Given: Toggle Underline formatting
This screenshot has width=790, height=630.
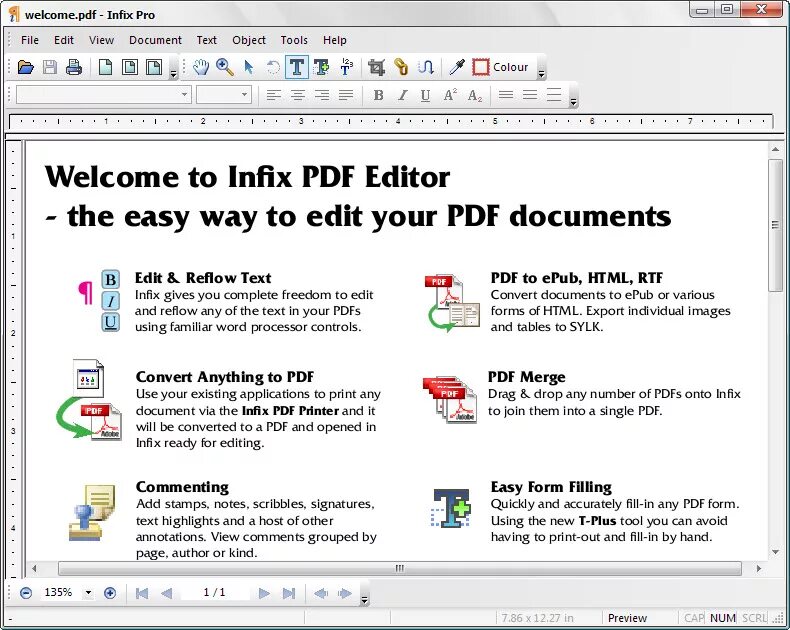Looking at the screenshot, I should tap(426, 95).
